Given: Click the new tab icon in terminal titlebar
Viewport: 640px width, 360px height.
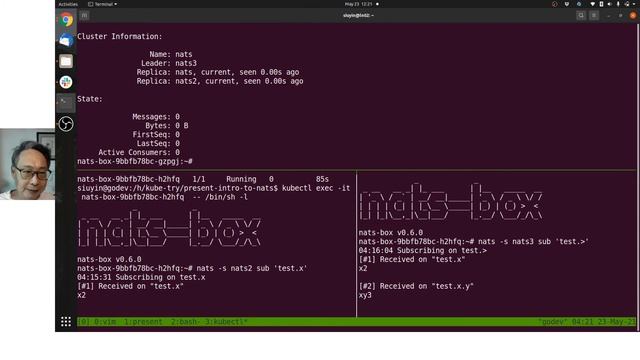Looking at the screenshot, I should 84,16.
